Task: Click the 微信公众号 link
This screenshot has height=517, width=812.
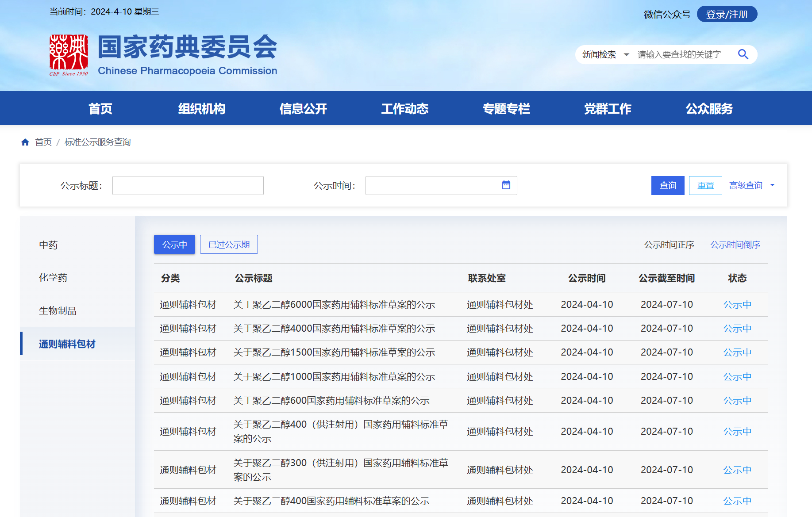Action: click(667, 15)
